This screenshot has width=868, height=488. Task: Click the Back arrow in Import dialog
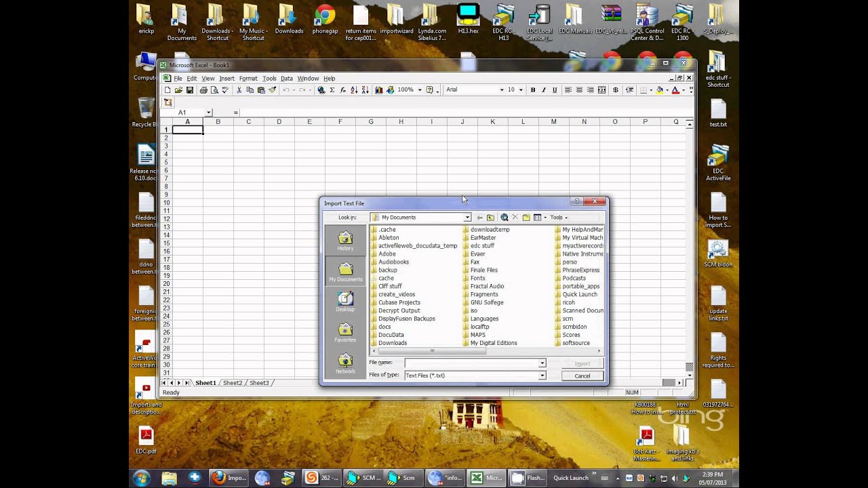click(x=479, y=218)
